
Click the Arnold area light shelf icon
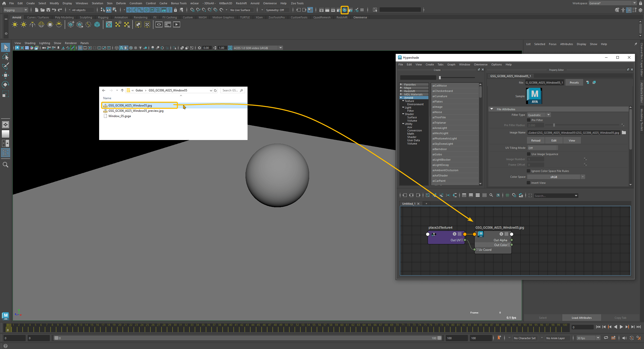pos(15,25)
